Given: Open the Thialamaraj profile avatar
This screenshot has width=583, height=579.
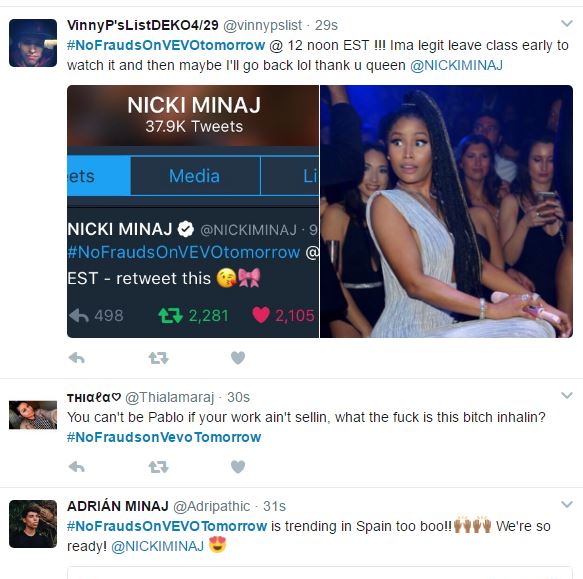Looking at the screenshot, I should click(x=33, y=415).
